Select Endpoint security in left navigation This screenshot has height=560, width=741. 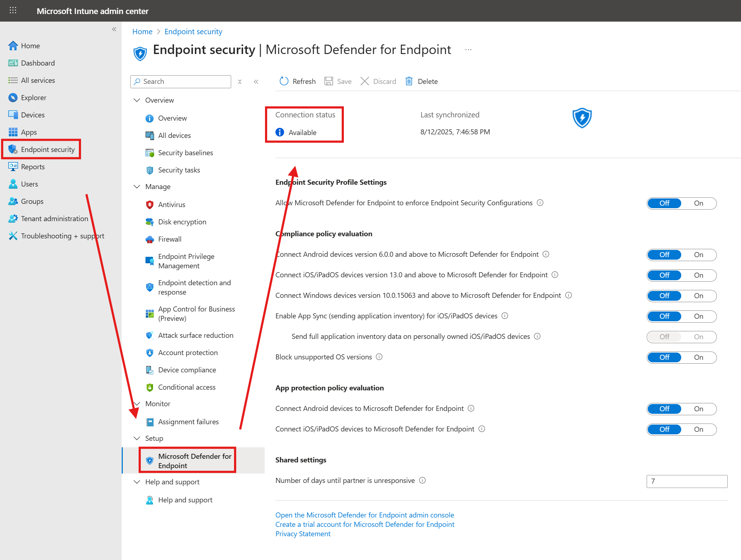point(42,149)
